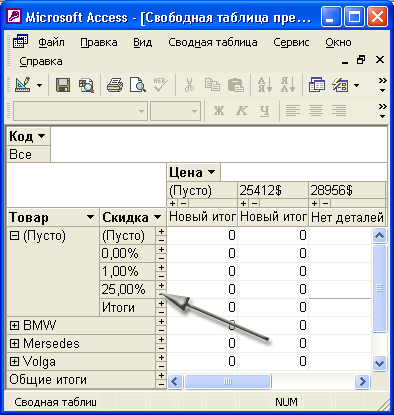Click the horizontal scrollbar right arrow
The height and width of the screenshot is (415, 394).
(x=362, y=381)
